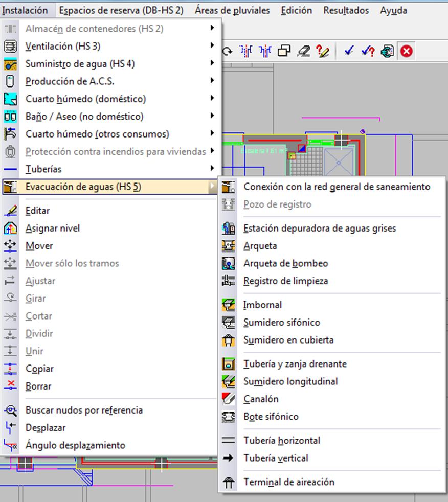Expand the Tuberías submenu arrow
This screenshot has height=502, width=448.
(212, 169)
